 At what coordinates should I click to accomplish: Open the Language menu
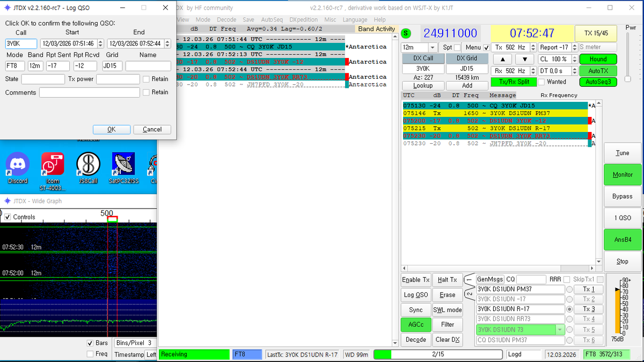(x=355, y=20)
